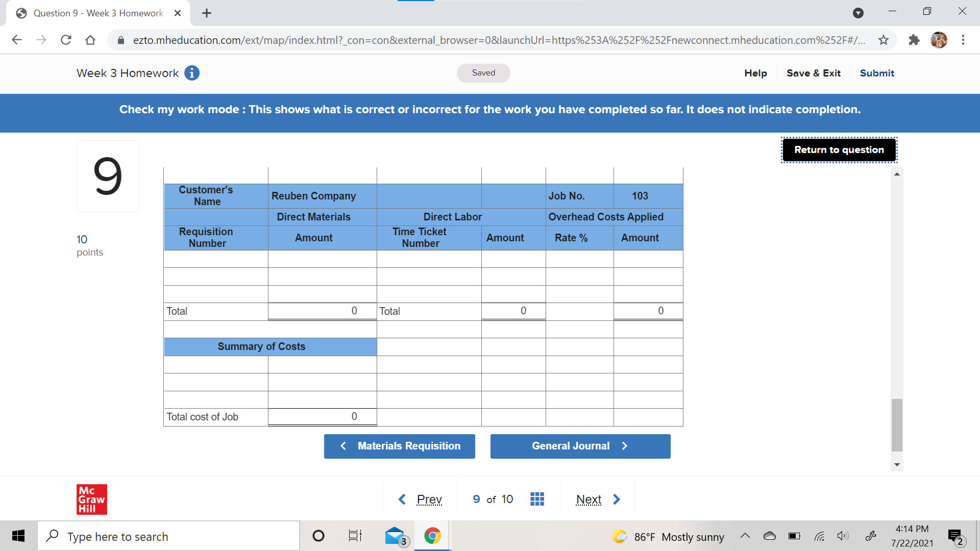
Task: Click the Week 3 Homework info icon
Action: (x=192, y=73)
